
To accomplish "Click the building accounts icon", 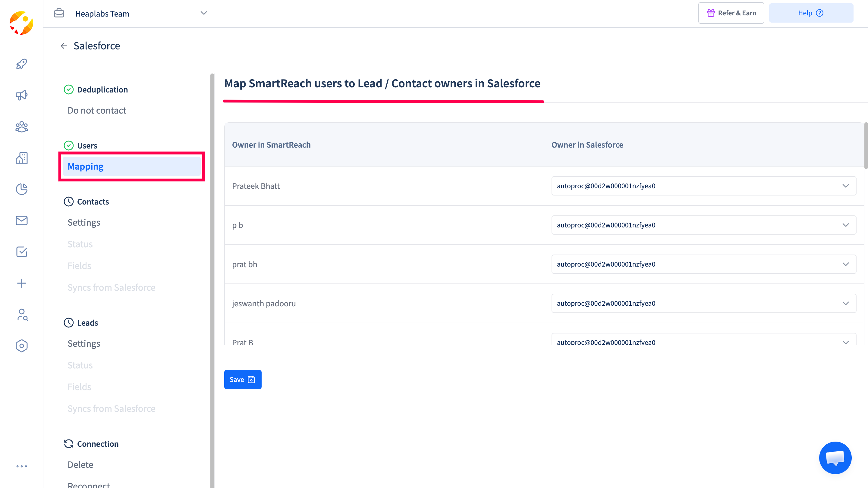I will tap(22, 158).
